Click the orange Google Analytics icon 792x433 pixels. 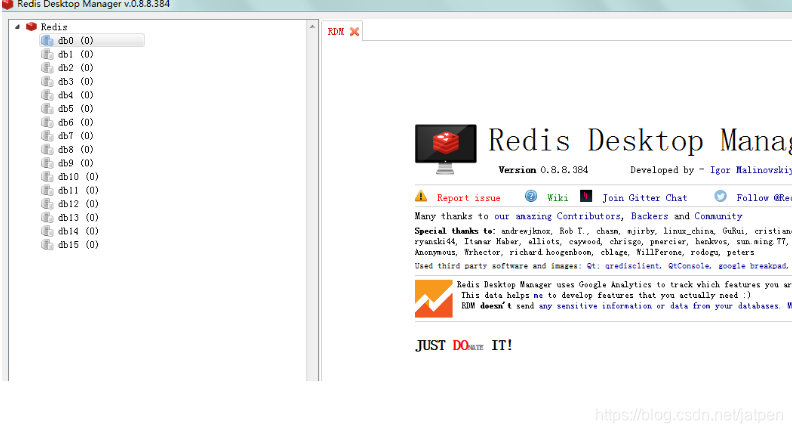point(434,299)
